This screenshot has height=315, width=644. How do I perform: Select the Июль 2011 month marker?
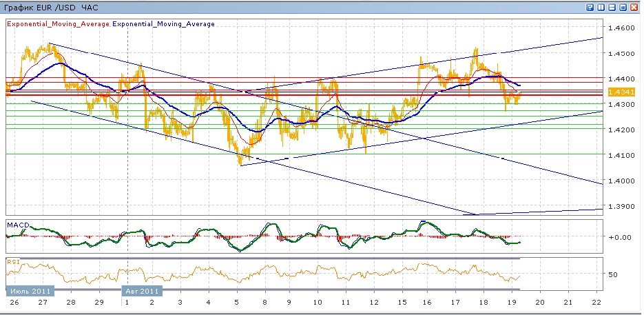pos(27,292)
